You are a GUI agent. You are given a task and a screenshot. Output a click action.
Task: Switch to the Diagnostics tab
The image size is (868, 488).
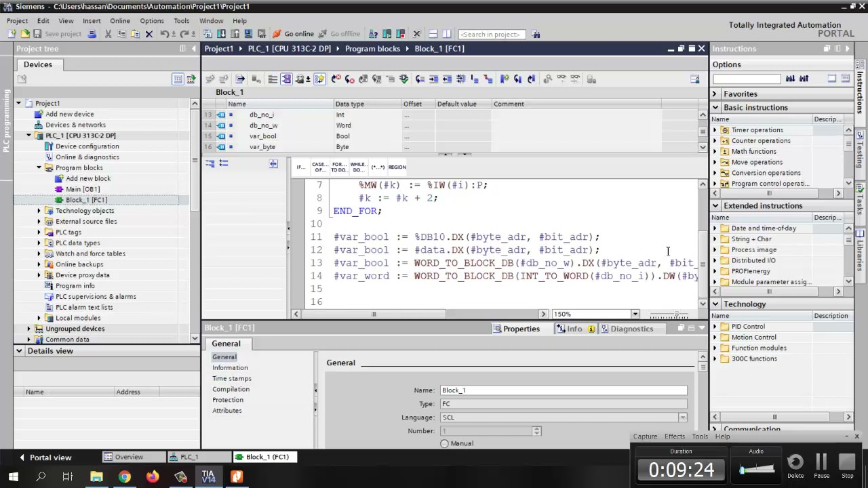(x=631, y=329)
